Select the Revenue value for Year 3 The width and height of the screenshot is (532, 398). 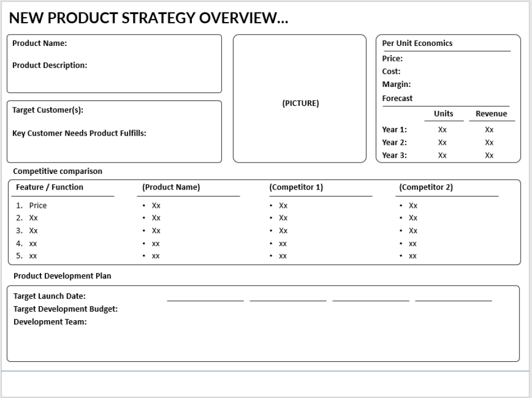[489, 156]
